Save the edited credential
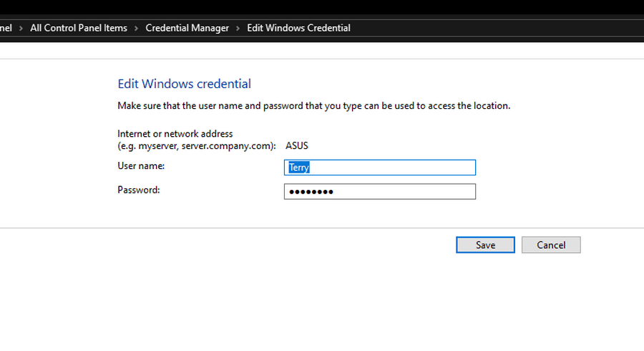644x351 pixels. [485, 245]
